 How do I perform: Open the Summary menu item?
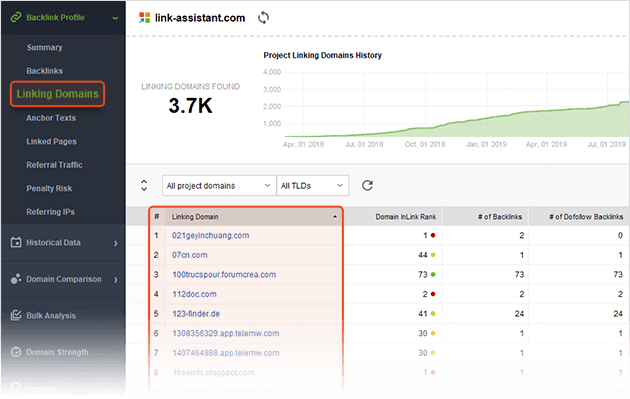tap(45, 47)
